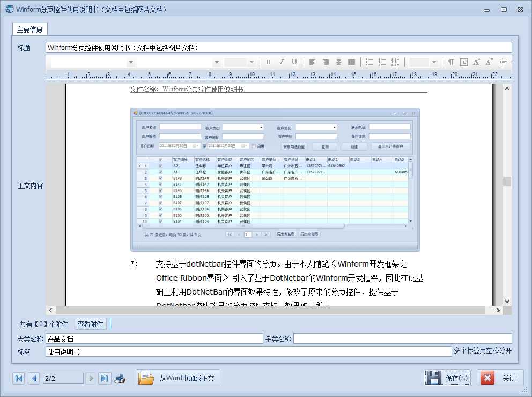Justify the paragraph text
The width and height of the screenshot is (532, 397).
(351, 62)
